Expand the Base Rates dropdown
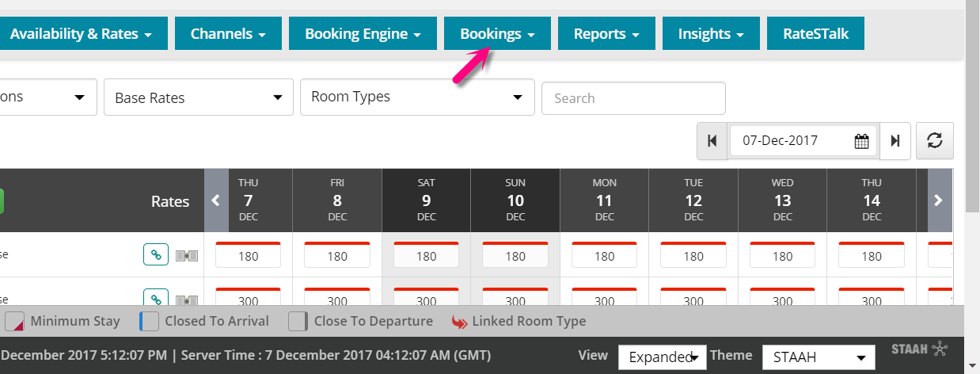Screen dimensions: 980x374 [x=199, y=97]
